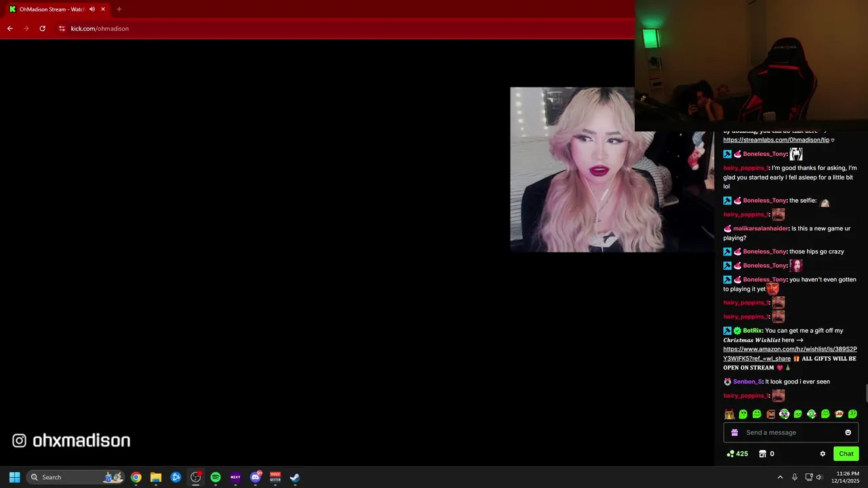The image size is (868, 488).
Task: Open a new browser tab
Action: (x=119, y=9)
